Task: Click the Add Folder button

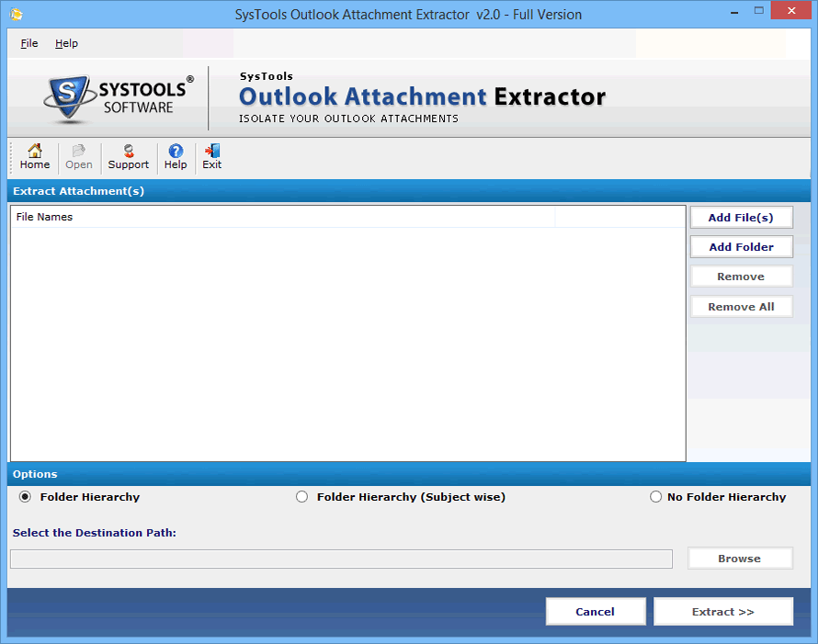Action: (742, 247)
